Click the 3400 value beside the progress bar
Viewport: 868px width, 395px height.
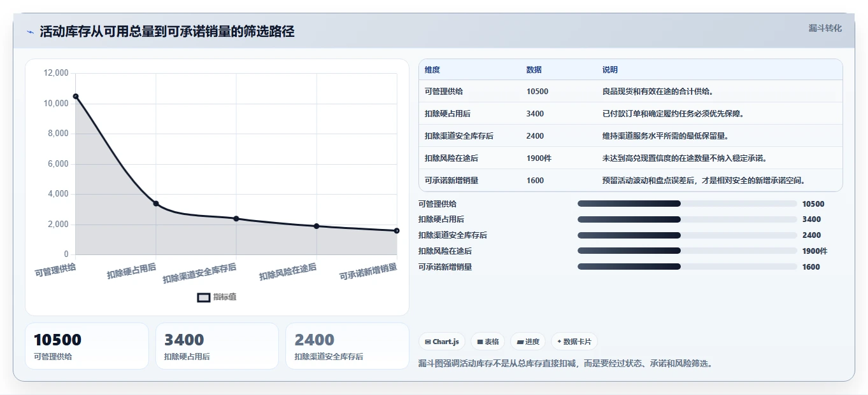click(x=811, y=219)
